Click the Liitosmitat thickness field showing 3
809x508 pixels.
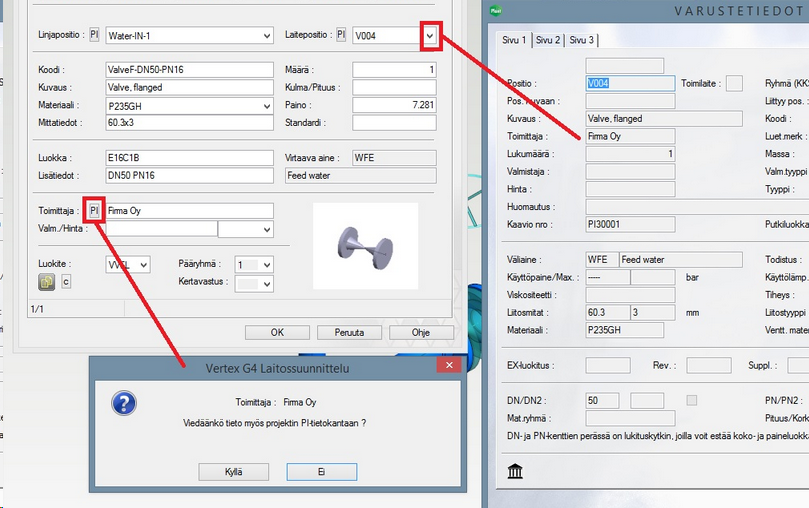pyautogui.click(x=653, y=313)
